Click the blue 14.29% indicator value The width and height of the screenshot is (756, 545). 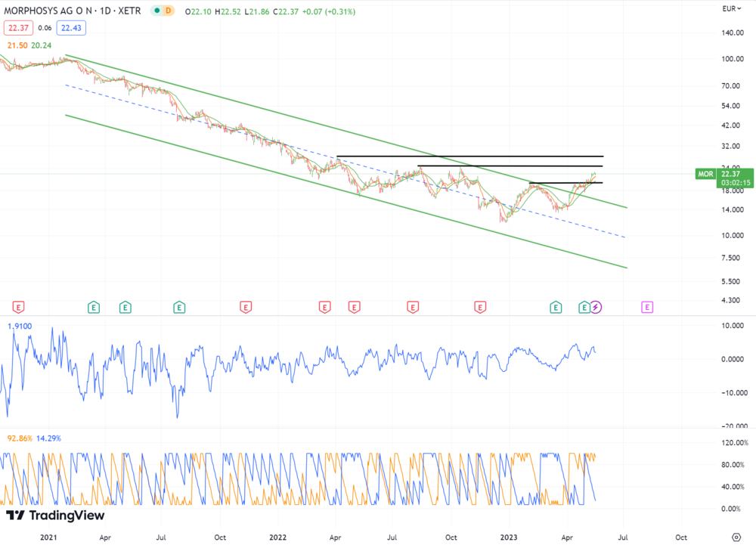[48, 438]
